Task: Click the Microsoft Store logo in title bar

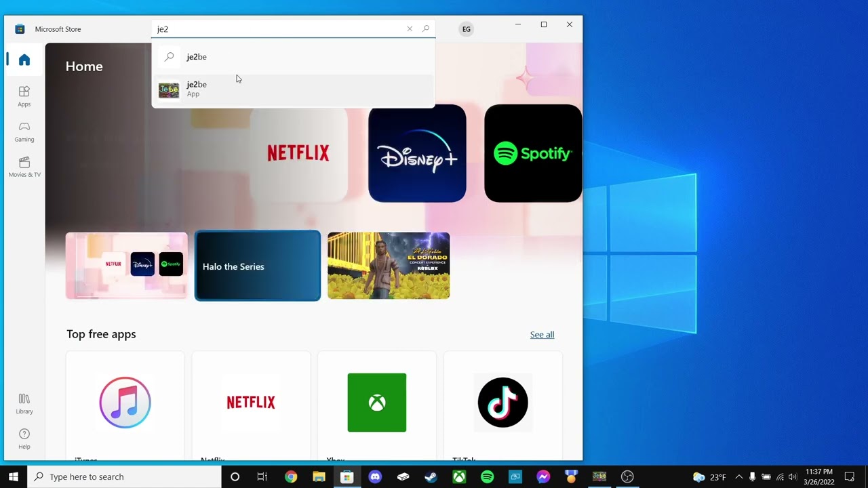Action: (20, 29)
